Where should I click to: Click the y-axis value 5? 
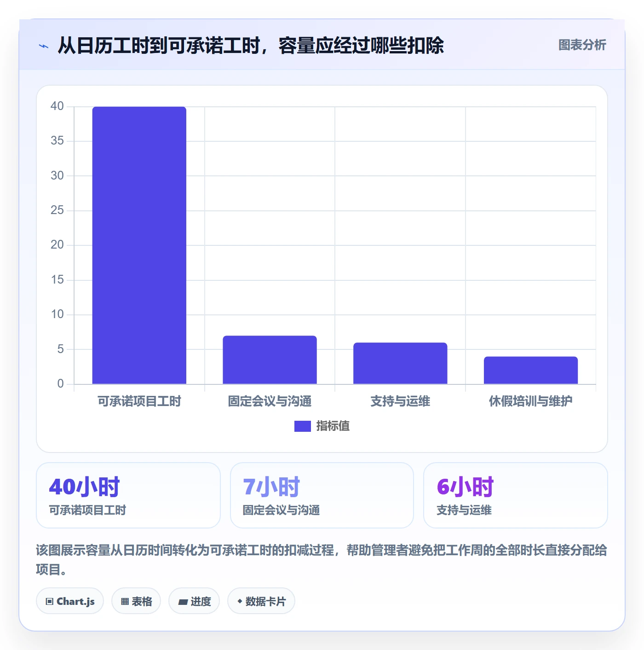(60, 349)
